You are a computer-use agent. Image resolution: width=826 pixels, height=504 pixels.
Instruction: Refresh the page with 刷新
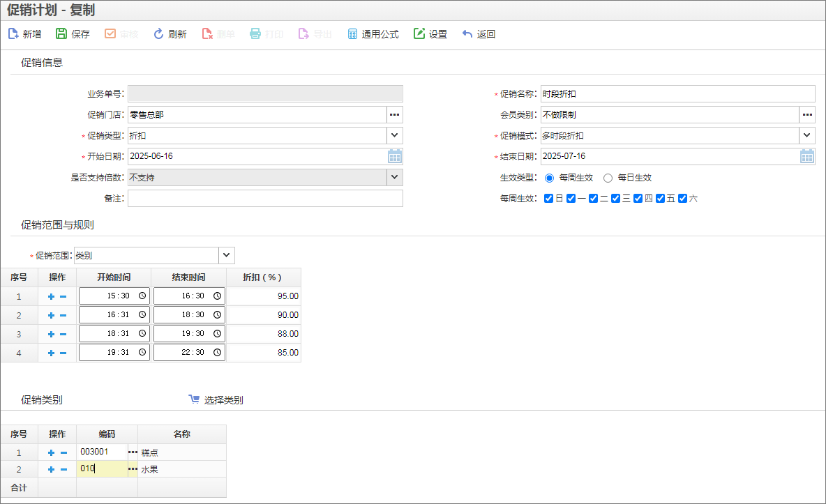click(170, 34)
